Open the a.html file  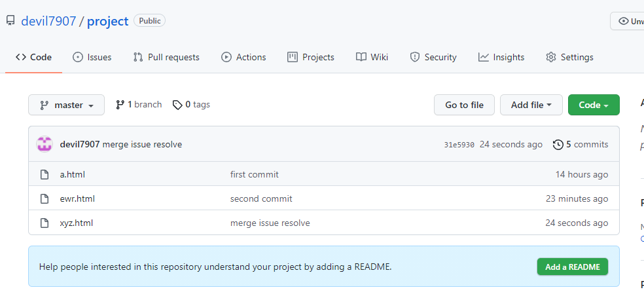[72, 175]
